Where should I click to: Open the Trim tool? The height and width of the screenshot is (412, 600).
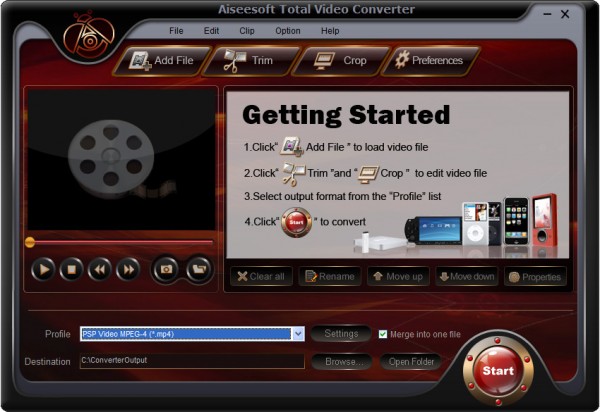[251, 60]
